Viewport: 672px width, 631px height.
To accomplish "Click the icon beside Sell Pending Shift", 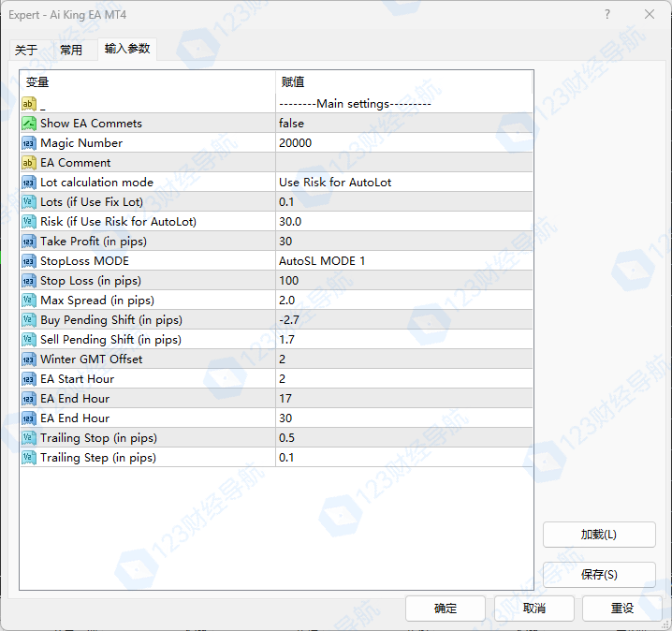I will point(29,340).
